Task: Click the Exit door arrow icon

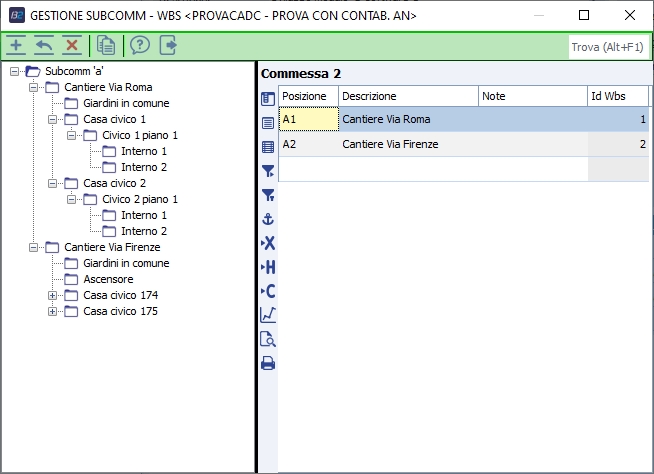Action: coord(168,45)
